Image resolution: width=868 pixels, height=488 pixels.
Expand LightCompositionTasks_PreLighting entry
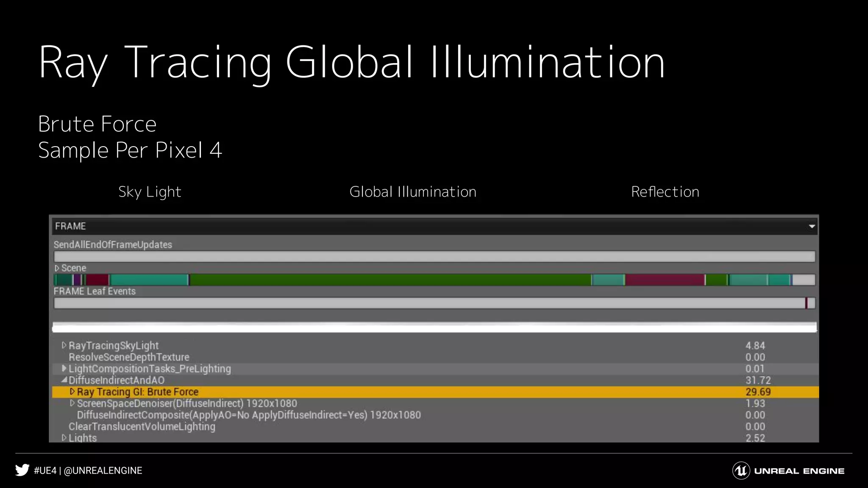coord(64,368)
